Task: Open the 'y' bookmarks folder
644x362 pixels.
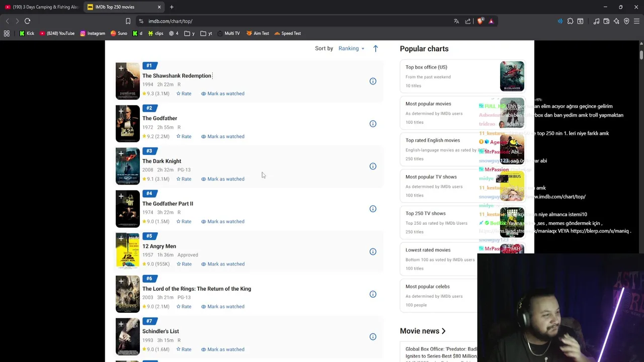Action: click(189, 33)
